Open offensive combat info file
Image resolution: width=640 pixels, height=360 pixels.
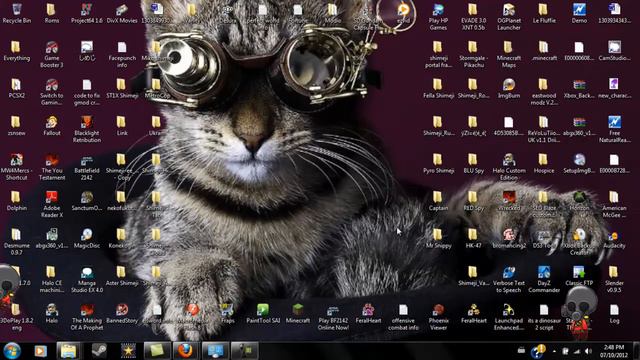403,317
